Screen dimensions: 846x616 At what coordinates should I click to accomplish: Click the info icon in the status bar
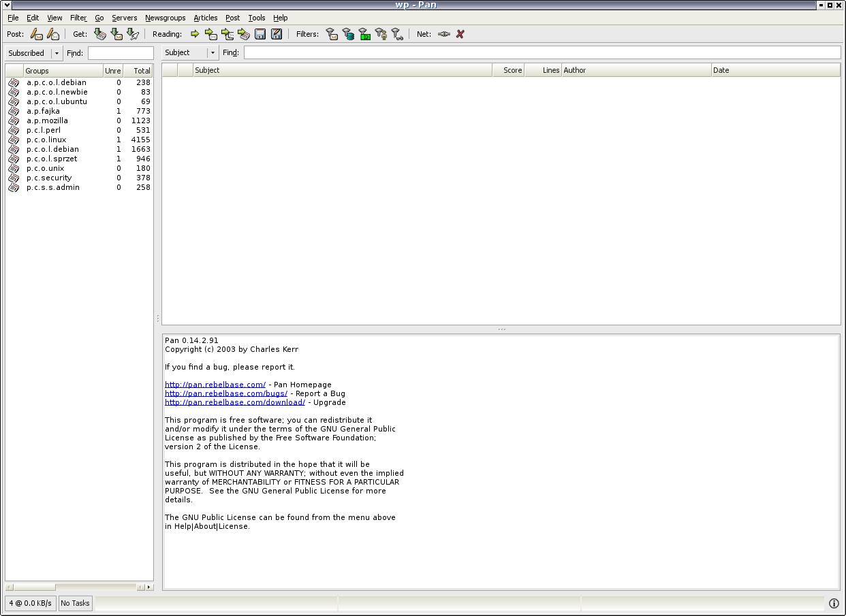(x=834, y=603)
